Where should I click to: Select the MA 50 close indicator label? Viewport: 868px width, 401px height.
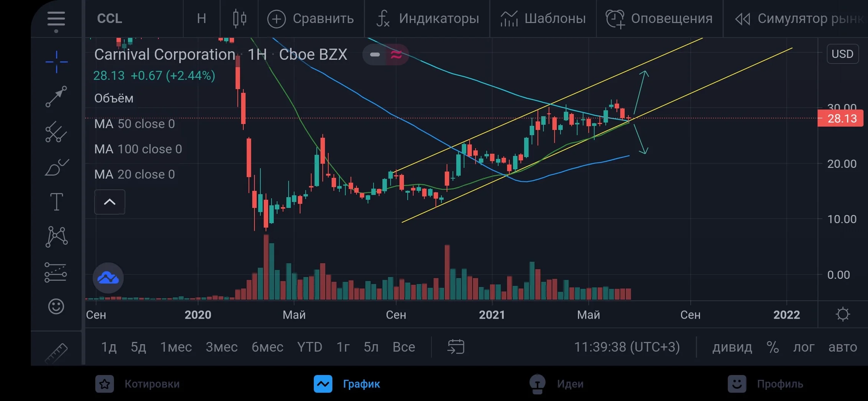pyautogui.click(x=134, y=124)
